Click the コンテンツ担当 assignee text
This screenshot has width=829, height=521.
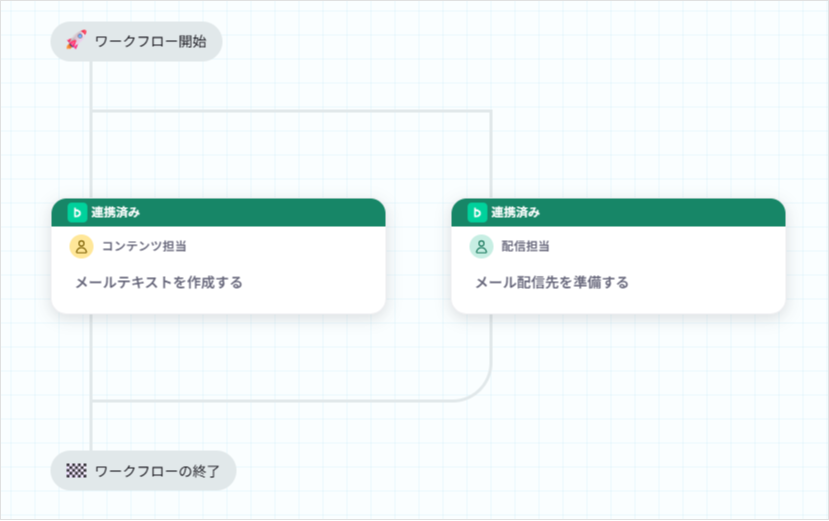coord(144,246)
